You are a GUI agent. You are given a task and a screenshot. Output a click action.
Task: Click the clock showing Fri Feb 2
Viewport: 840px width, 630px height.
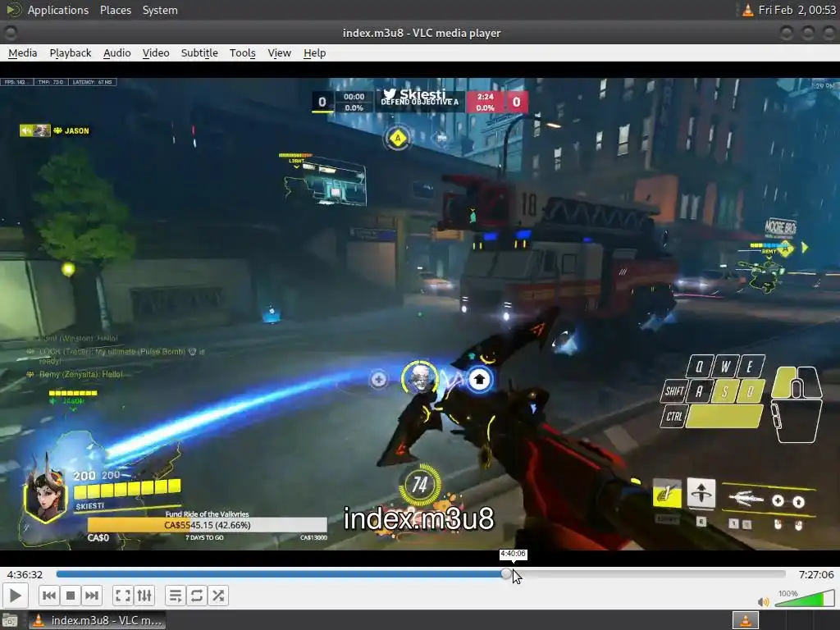point(797,10)
